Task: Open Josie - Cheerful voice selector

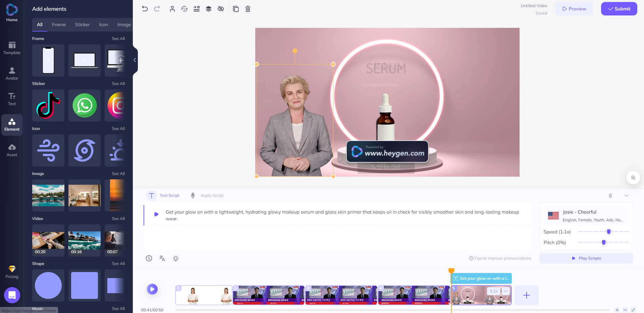Action: pos(586,216)
